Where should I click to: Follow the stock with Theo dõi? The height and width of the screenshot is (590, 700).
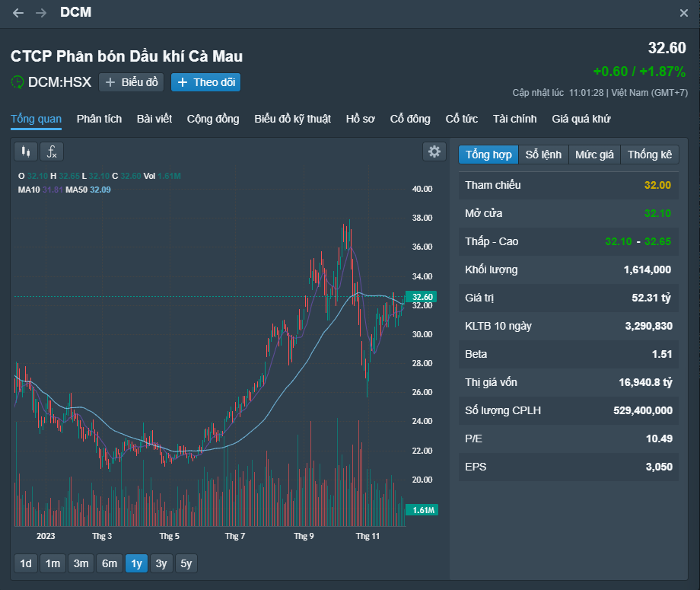click(205, 82)
